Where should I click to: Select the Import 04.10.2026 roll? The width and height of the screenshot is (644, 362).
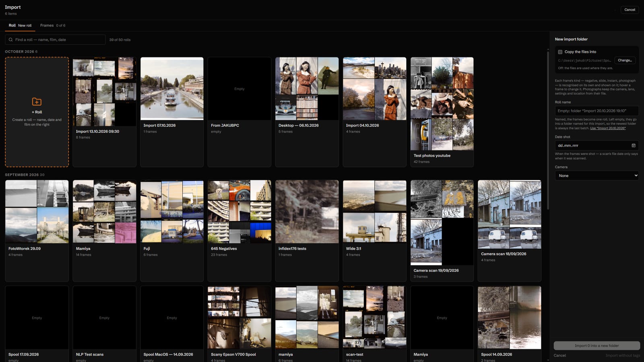(374, 112)
